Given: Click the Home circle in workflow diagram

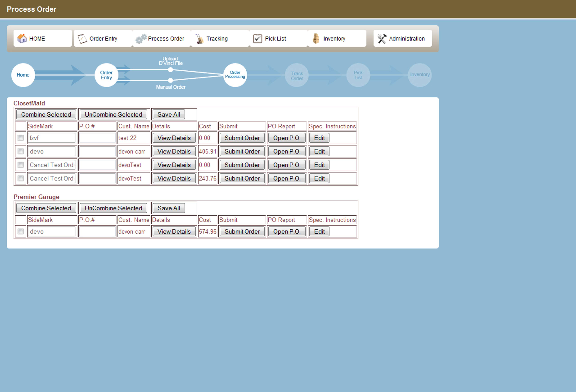Looking at the screenshot, I should click(23, 75).
